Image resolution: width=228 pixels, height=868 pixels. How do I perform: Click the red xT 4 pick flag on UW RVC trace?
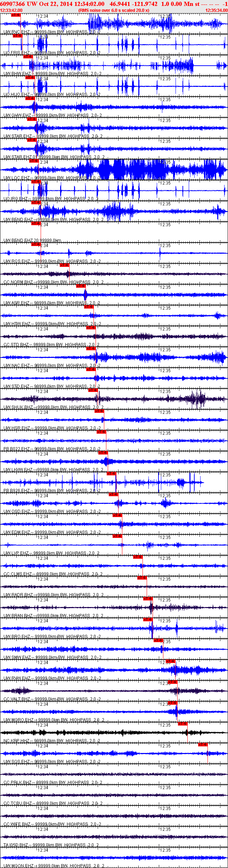click(16, 15)
